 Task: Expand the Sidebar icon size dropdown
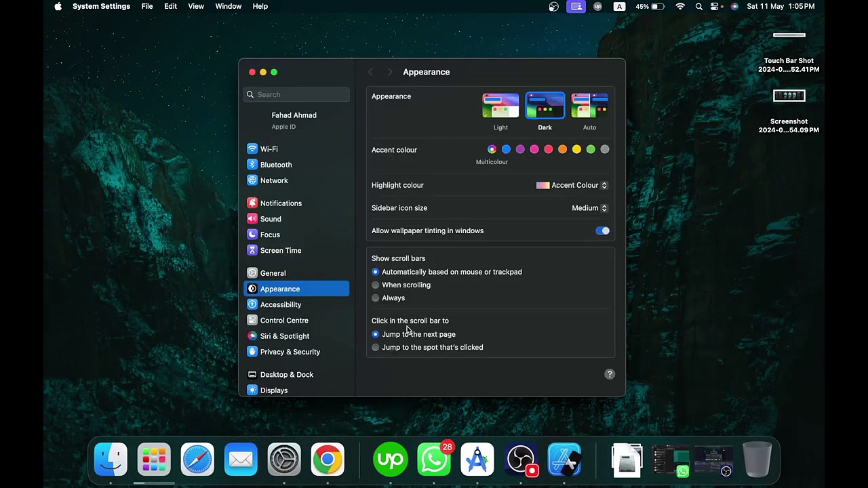pyautogui.click(x=589, y=208)
